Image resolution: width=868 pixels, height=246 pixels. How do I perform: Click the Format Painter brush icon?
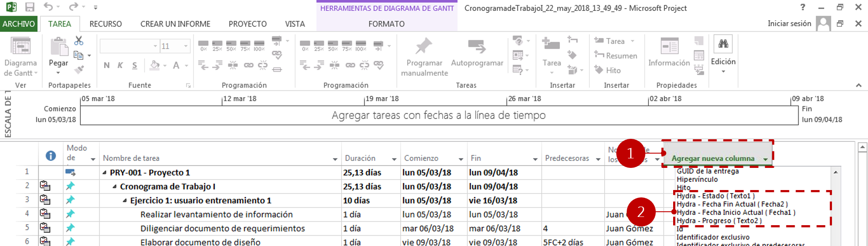coord(79,69)
